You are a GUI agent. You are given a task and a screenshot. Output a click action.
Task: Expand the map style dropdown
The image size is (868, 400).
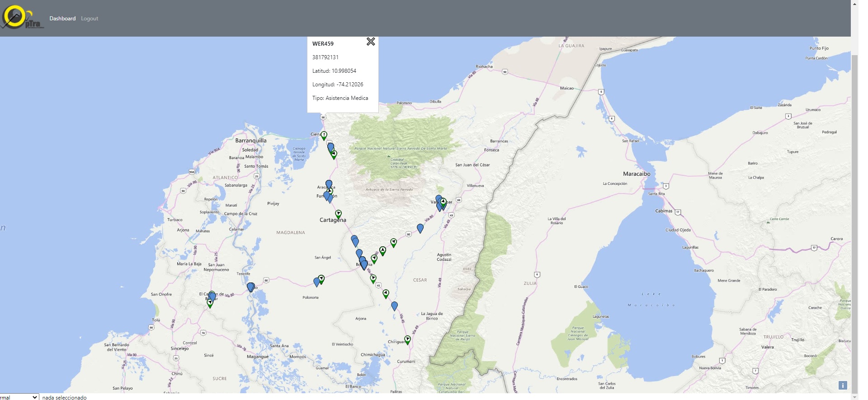[x=19, y=397]
